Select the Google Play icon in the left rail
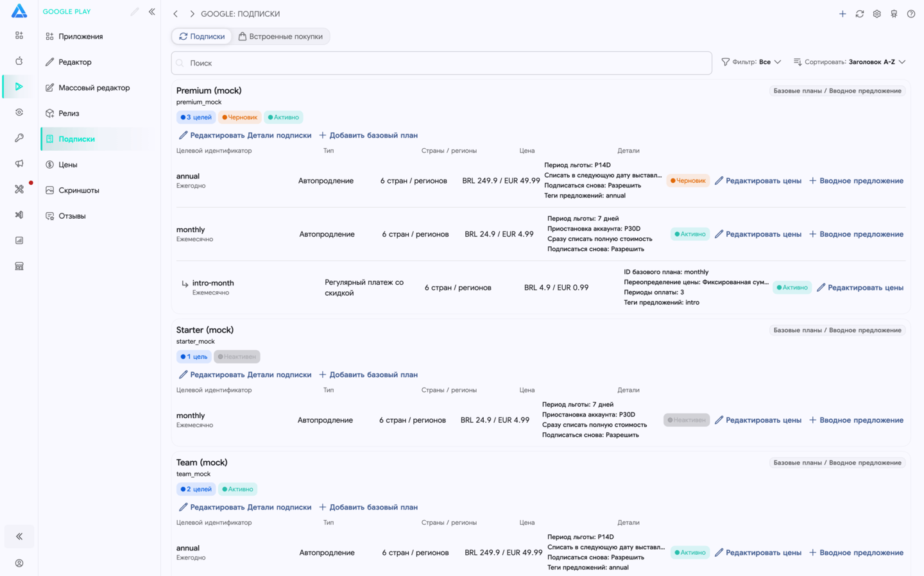924x576 pixels. (19, 87)
